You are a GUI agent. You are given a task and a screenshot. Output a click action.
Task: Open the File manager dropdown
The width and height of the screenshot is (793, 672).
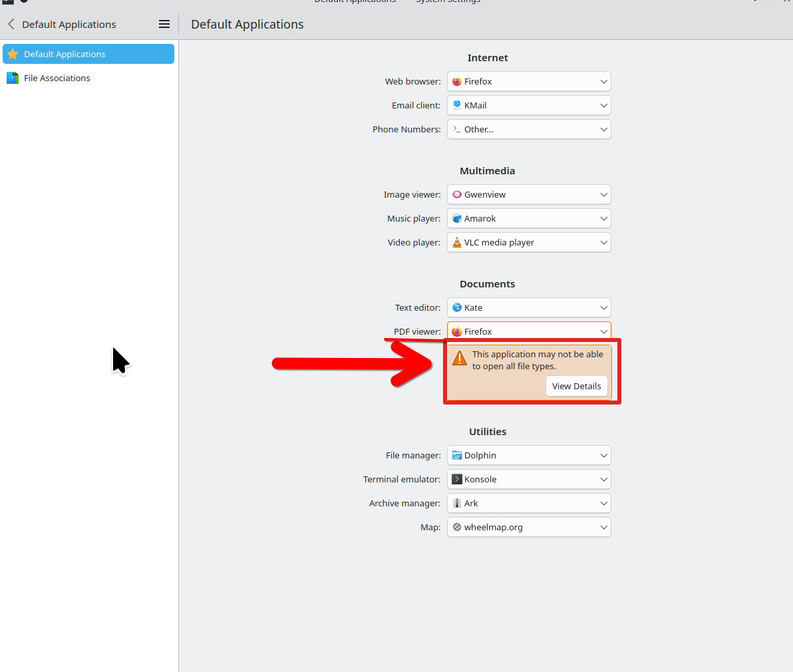[x=529, y=455]
